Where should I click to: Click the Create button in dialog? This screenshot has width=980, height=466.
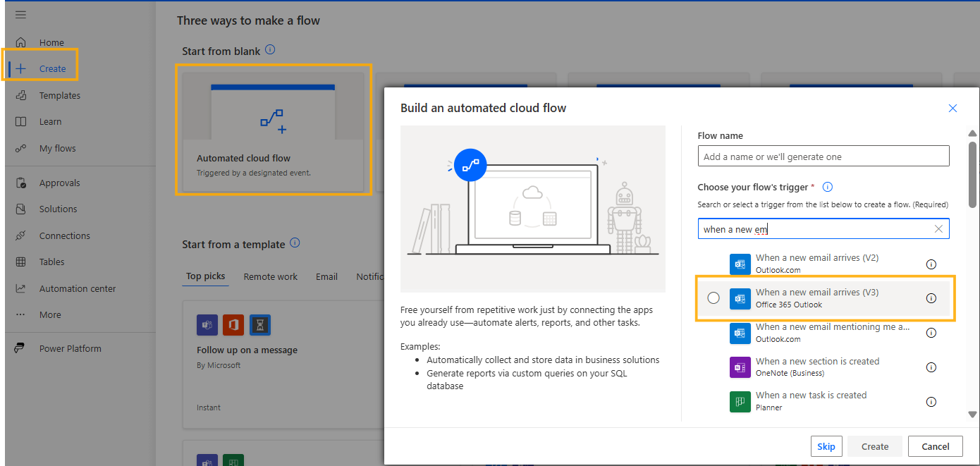875,446
